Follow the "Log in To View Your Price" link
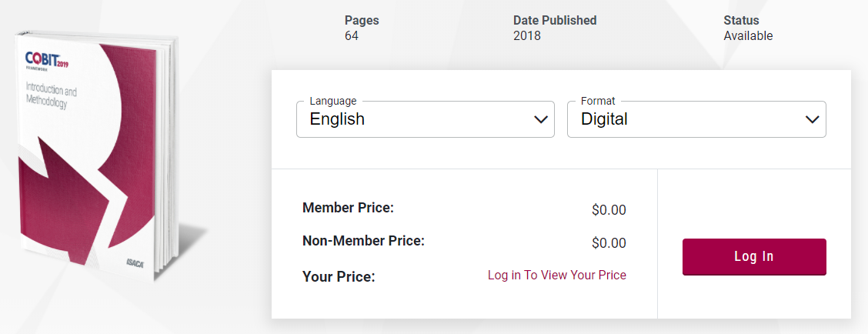 pos(557,275)
